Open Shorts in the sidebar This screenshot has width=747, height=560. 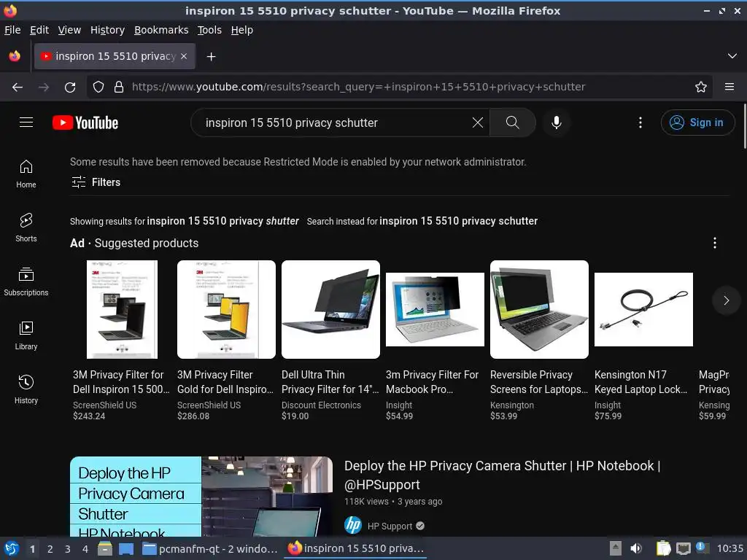(x=26, y=227)
